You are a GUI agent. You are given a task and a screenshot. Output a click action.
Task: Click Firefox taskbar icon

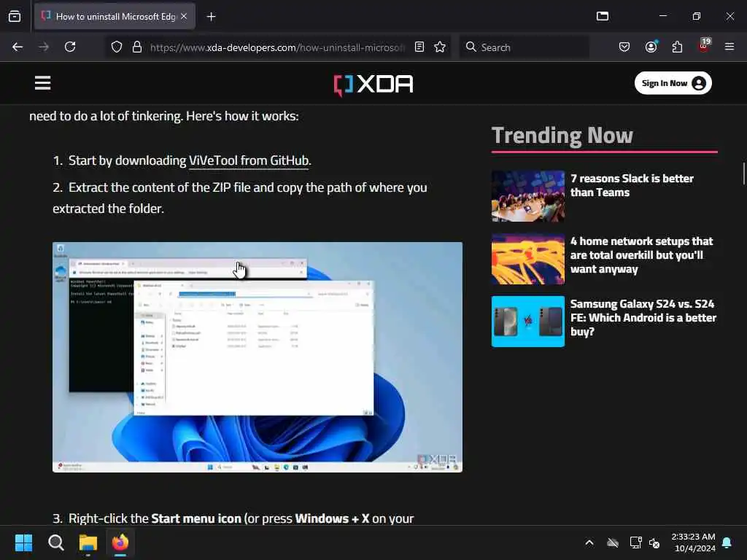[x=120, y=542]
